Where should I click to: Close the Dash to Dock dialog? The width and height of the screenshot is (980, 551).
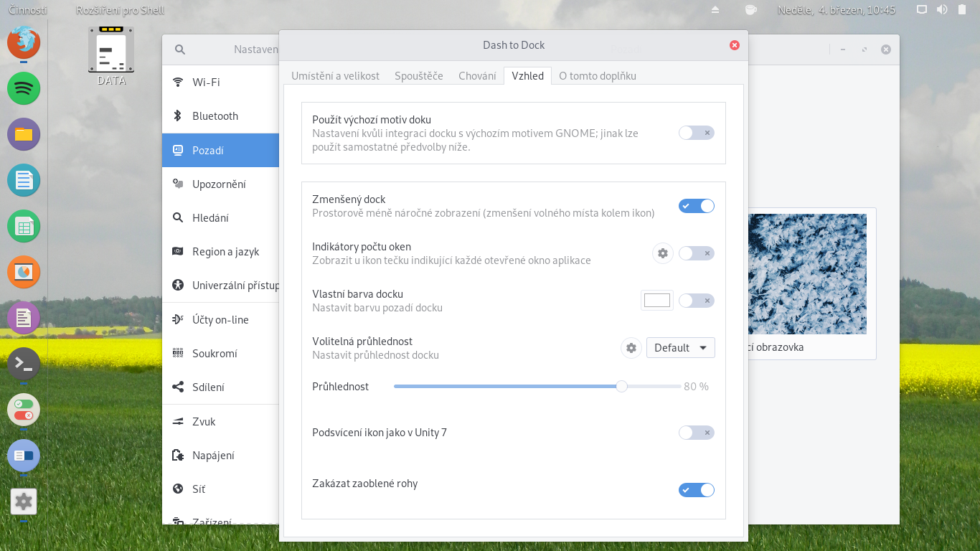coord(735,45)
